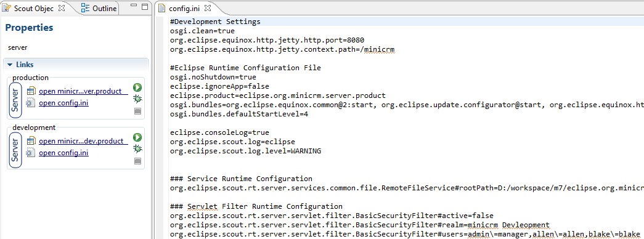Close the config.ini editor tab
Image resolution: width=644 pixels, height=239 pixels.
(208, 8)
